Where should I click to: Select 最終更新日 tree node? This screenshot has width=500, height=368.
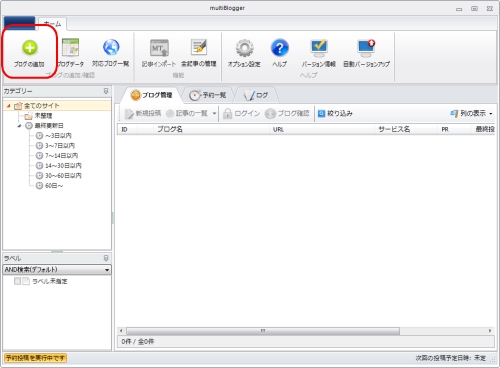point(49,126)
